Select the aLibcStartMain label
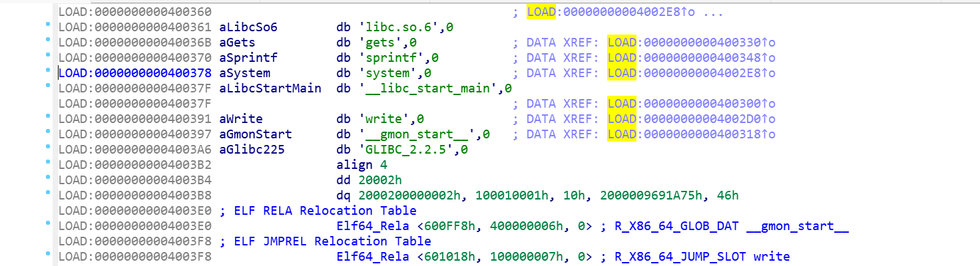The image size is (980, 266). coord(270,88)
